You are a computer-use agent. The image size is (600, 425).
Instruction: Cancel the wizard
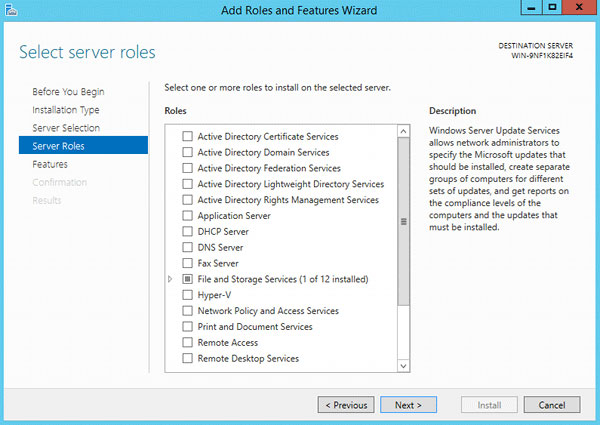552,405
